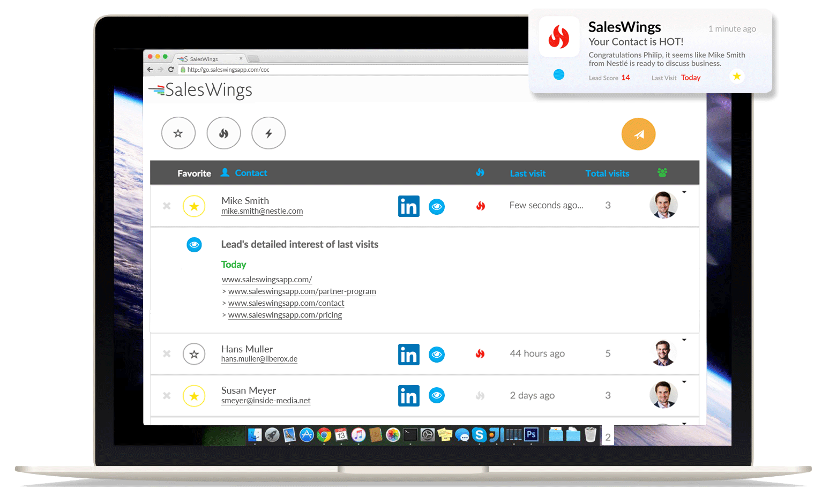This screenshot has width=829, height=504.
Task: Reload the page with browser refresh icon
Action: (x=171, y=70)
